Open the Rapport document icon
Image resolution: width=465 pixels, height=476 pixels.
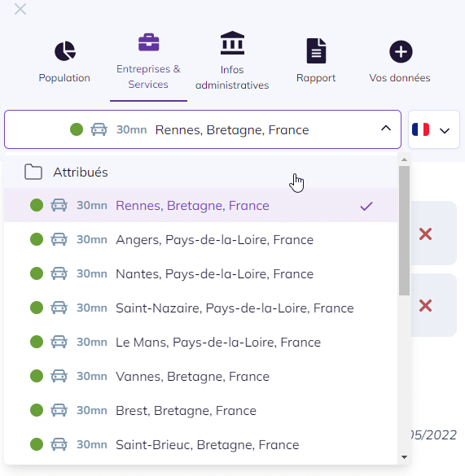[x=317, y=50]
